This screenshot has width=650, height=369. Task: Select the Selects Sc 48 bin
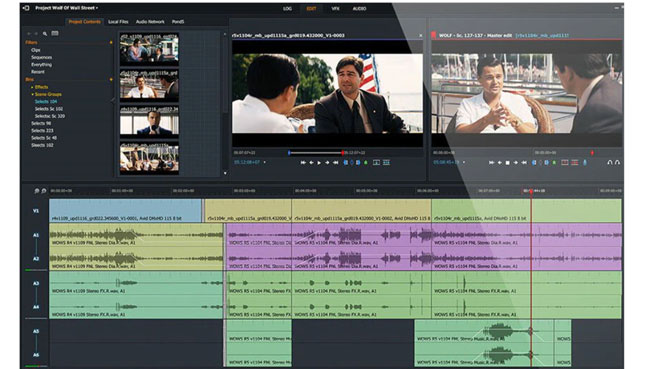44,138
